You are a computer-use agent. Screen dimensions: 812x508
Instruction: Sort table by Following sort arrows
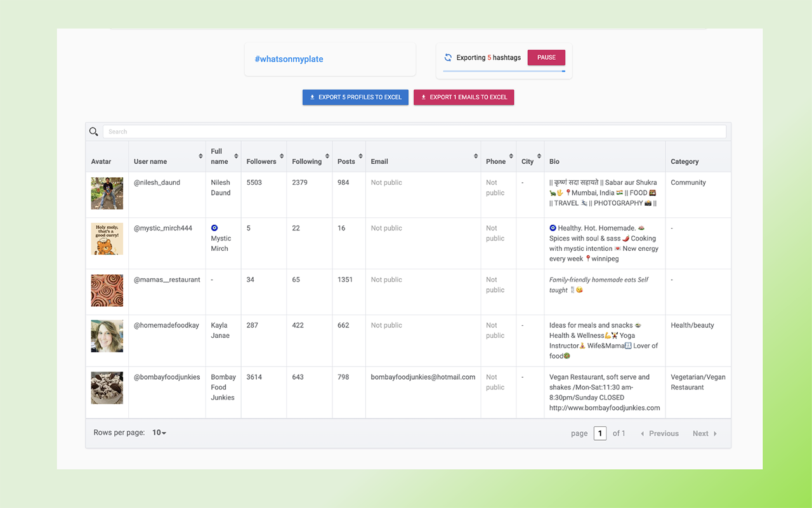[327, 156]
